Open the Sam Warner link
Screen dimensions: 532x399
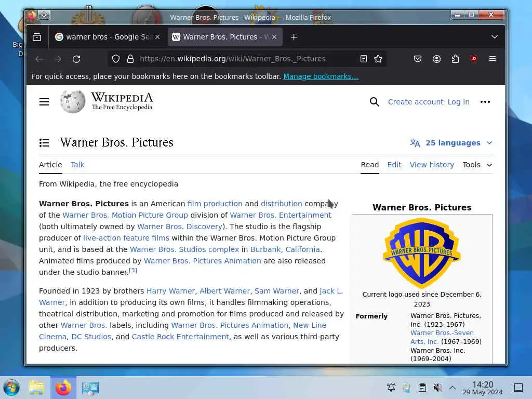[277, 291]
